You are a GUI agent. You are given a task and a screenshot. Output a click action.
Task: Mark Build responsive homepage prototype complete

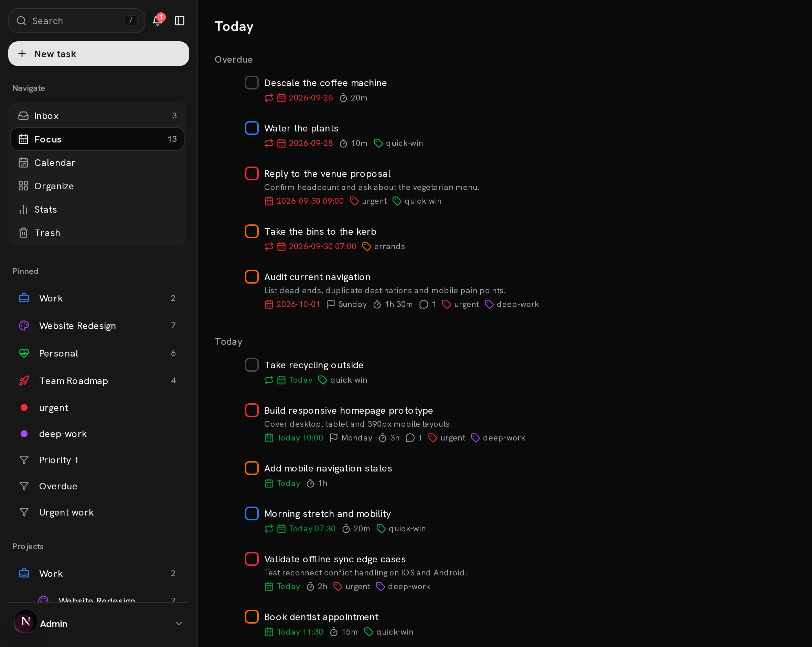[252, 410]
